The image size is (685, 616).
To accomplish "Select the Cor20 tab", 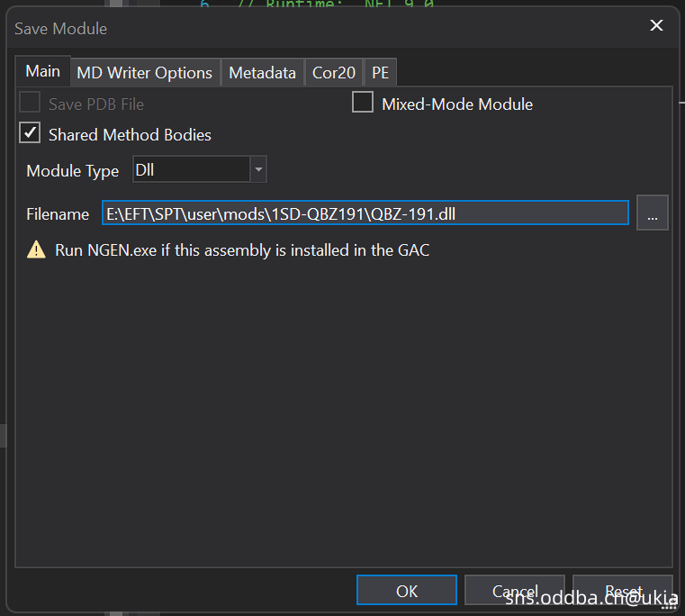I will (334, 73).
